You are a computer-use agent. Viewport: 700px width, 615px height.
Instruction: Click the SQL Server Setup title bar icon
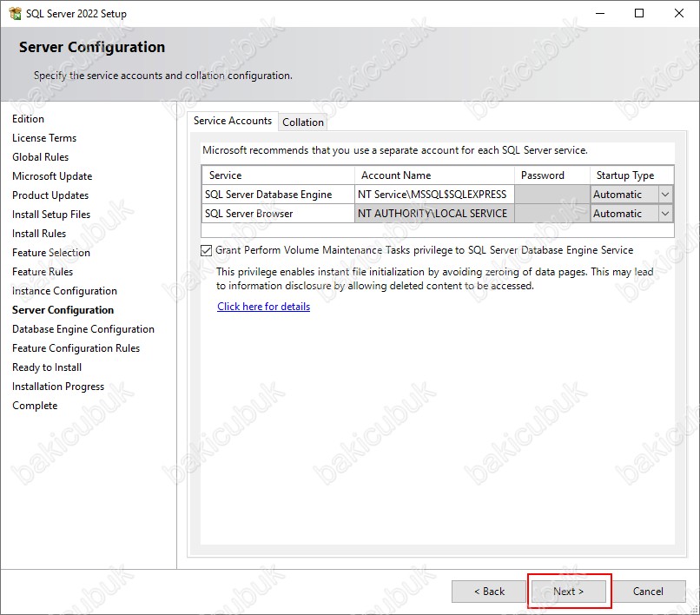coord(15,14)
